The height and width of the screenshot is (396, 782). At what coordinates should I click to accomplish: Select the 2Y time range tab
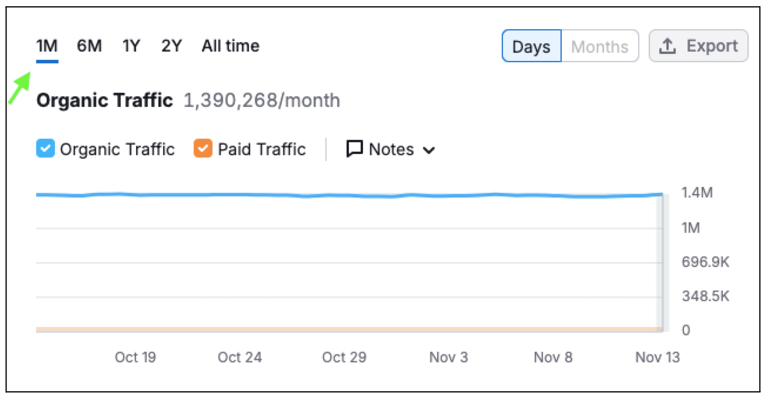tap(172, 46)
